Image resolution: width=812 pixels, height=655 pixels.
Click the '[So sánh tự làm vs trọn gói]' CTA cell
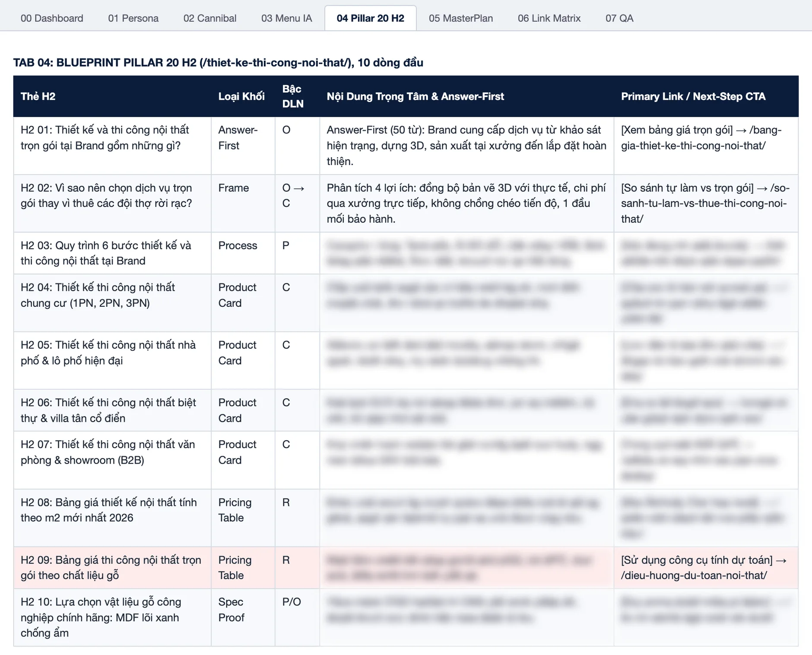(706, 203)
